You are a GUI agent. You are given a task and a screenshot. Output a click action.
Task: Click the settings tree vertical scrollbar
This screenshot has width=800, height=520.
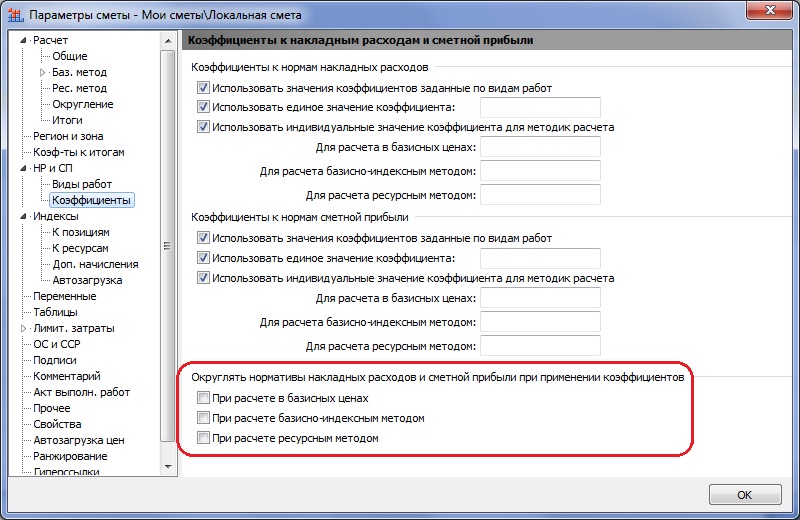point(168,250)
